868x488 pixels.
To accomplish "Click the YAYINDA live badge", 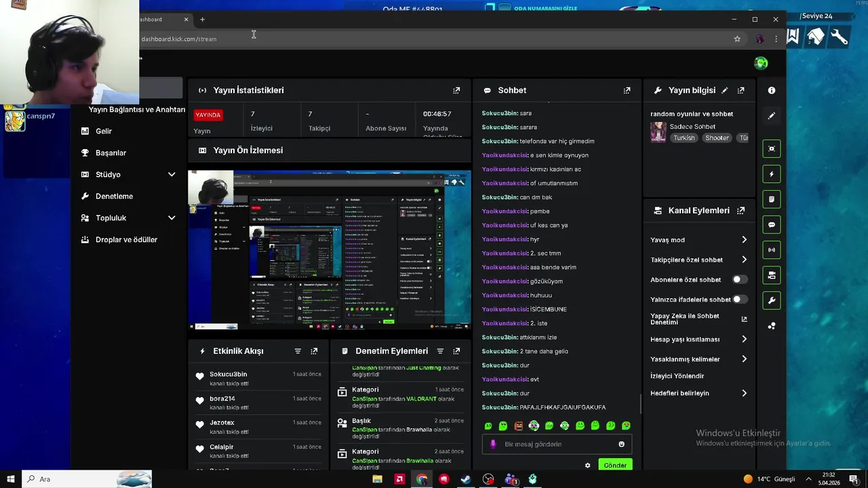I will [x=208, y=115].
